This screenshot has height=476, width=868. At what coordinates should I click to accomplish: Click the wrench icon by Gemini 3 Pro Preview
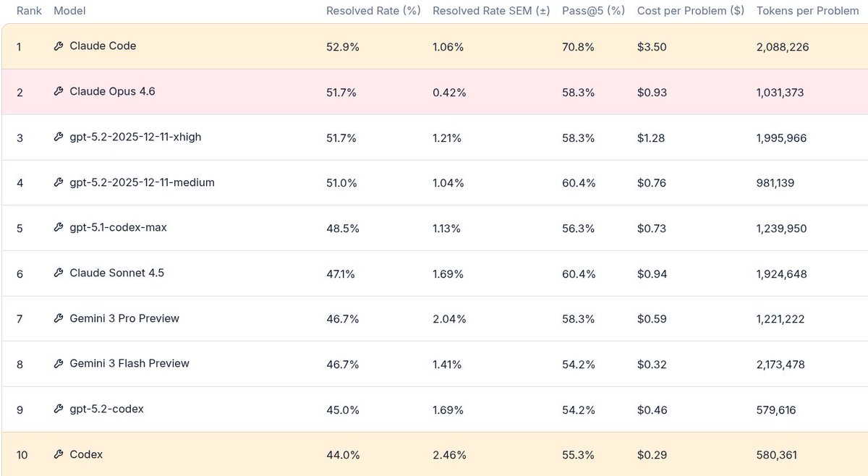click(59, 319)
